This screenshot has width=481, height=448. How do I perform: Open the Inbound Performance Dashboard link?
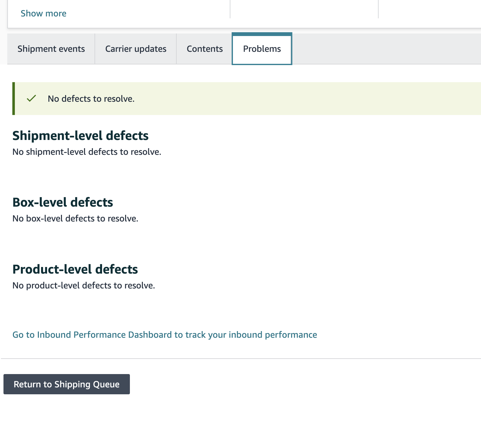165,335
